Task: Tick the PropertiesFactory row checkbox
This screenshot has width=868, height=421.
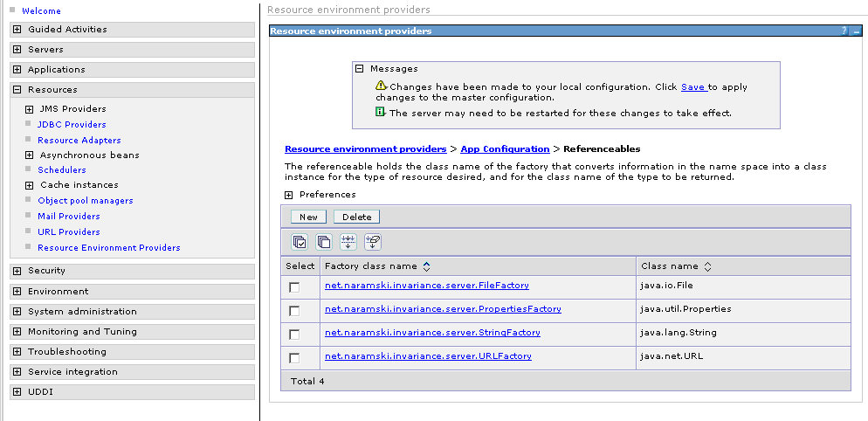Action: (294, 311)
